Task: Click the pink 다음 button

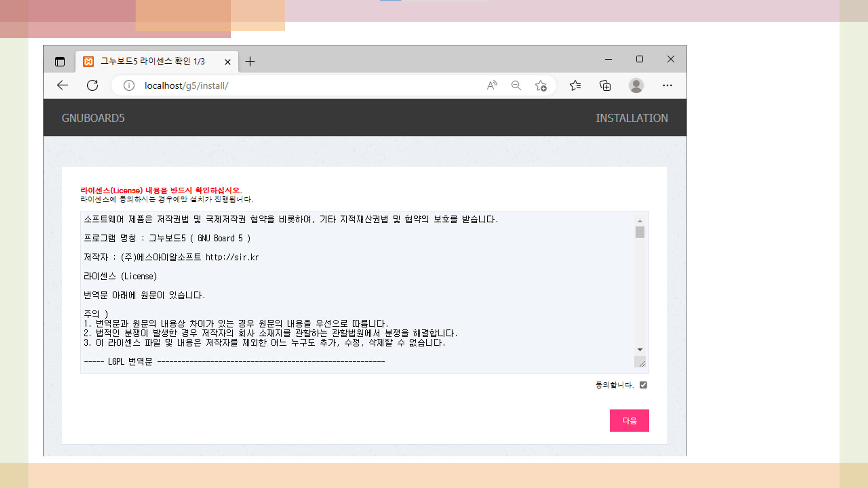Action: [629, 421]
